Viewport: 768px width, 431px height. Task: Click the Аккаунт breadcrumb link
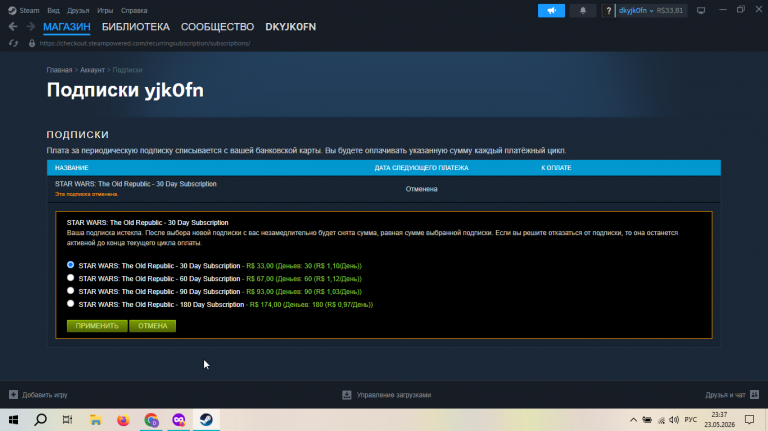click(x=92, y=70)
